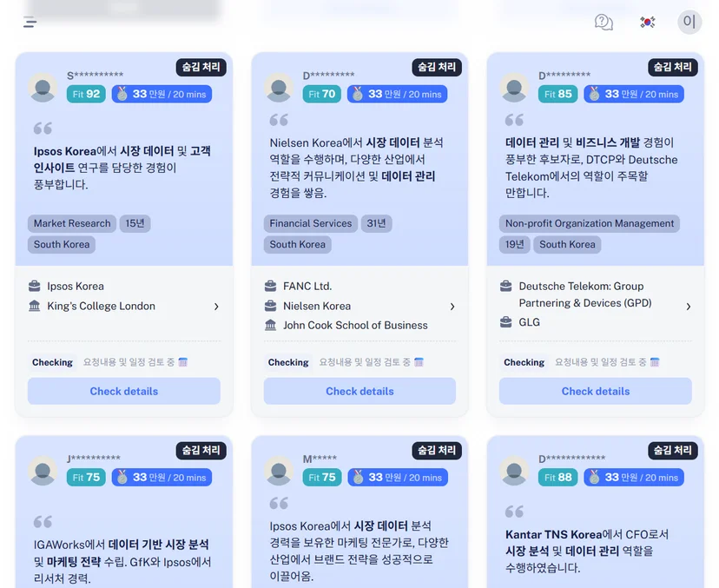Click medal icon on the Fit 70 price badge
This screenshot has width=719, height=588.
click(358, 94)
